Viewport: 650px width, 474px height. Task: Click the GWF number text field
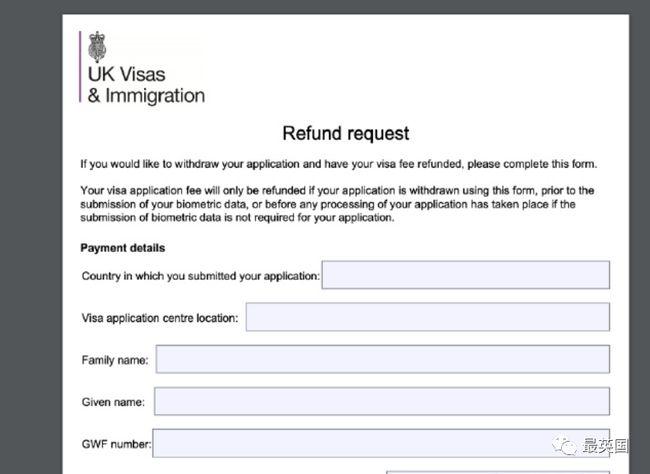point(380,443)
